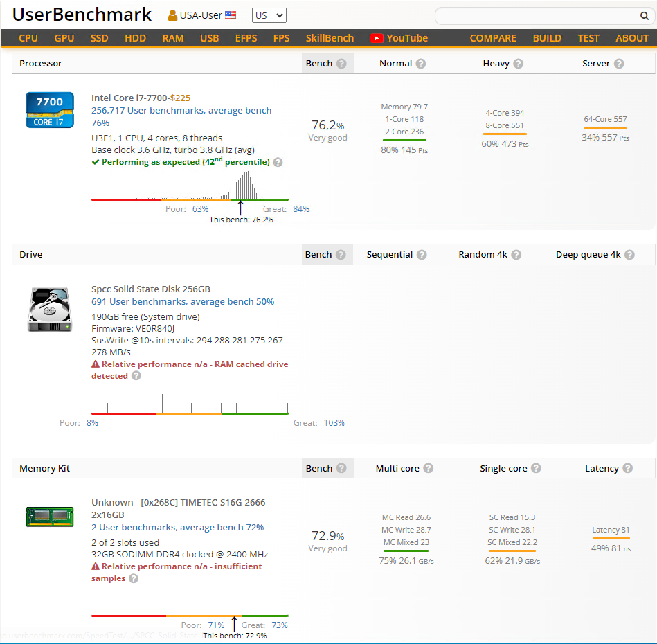
Task: Open help icon beside Deep queue 4k
Action: (x=629, y=255)
